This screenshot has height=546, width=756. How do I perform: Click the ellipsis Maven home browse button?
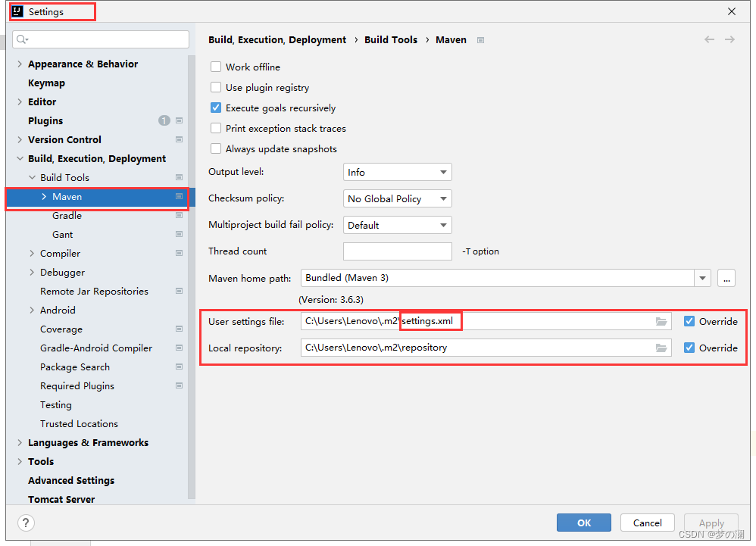pos(726,278)
